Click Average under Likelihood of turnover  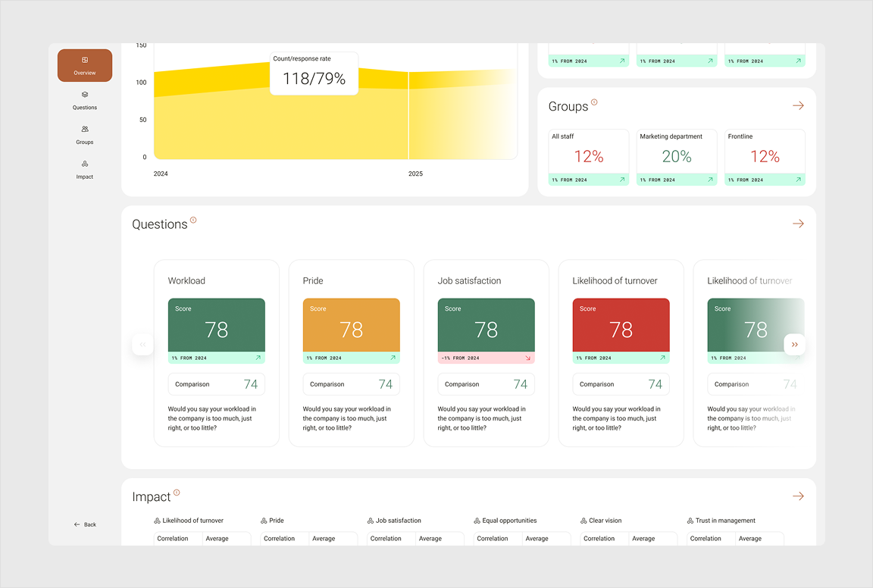tap(217, 539)
